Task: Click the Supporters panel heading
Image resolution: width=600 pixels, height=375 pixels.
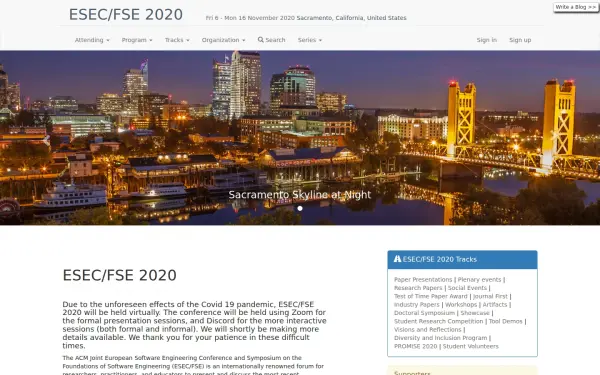Action: (x=412, y=372)
